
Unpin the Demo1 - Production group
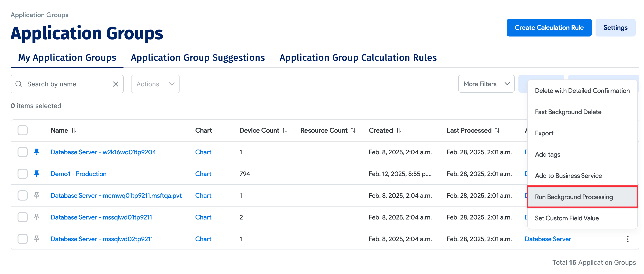pos(36,174)
